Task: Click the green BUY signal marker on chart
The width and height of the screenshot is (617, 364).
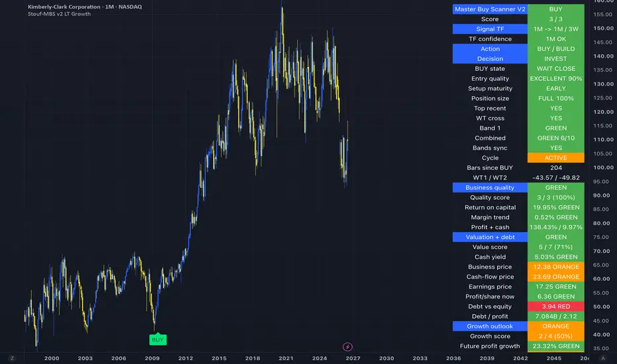Action: coord(158,340)
